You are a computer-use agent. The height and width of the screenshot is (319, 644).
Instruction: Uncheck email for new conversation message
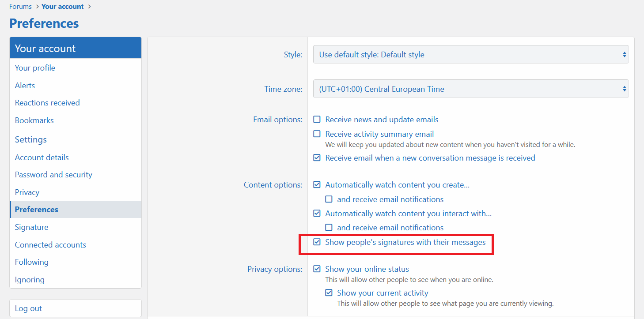click(x=317, y=158)
